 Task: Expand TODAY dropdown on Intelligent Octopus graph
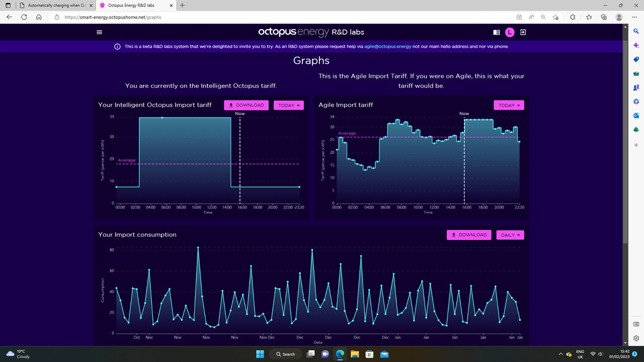289,105
